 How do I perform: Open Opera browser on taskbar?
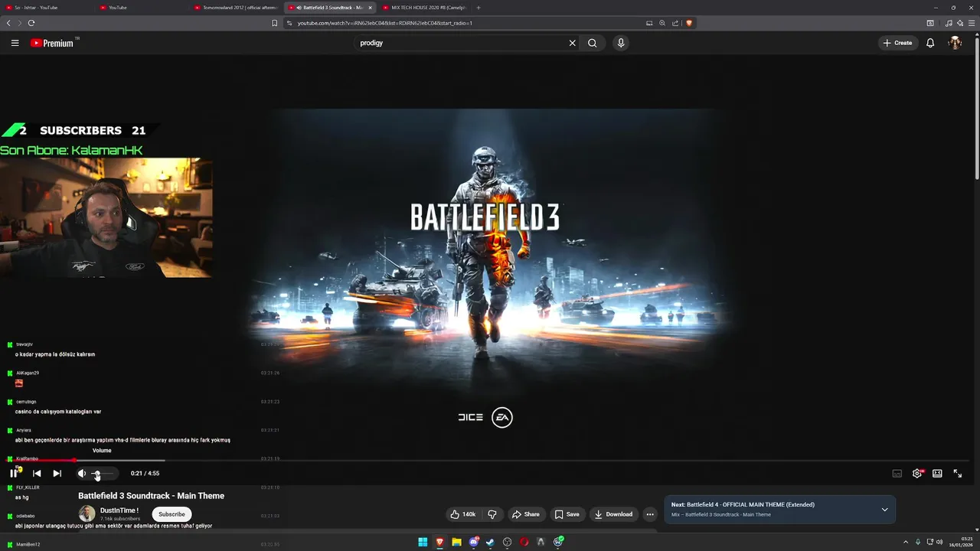coord(524,542)
